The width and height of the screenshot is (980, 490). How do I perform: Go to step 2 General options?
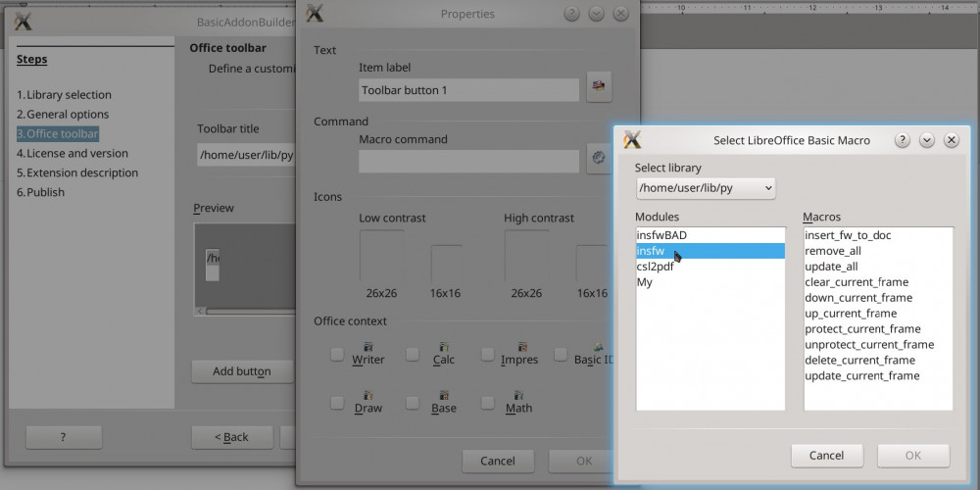tap(63, 115)
